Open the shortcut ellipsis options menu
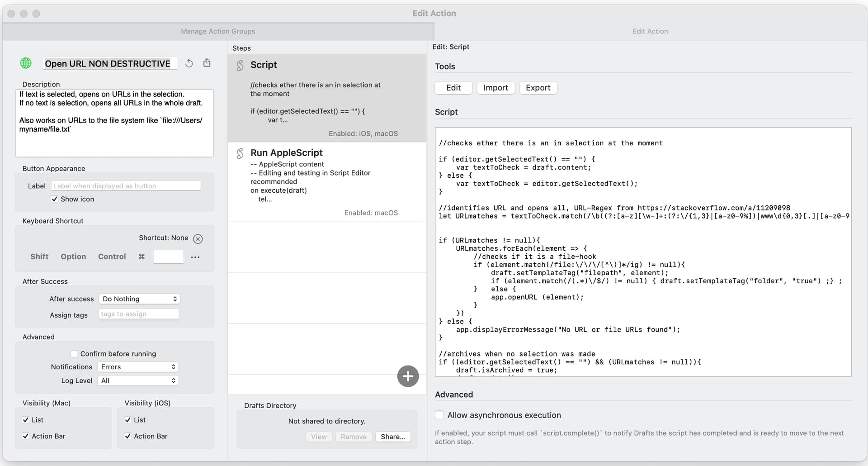The image size is (868, 466). pos(195,257)
